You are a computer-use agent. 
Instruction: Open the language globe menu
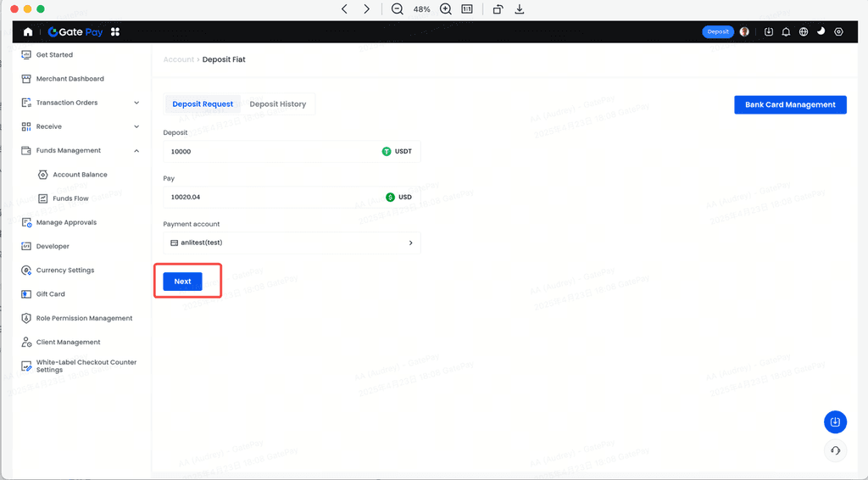[x=804, y=31]
